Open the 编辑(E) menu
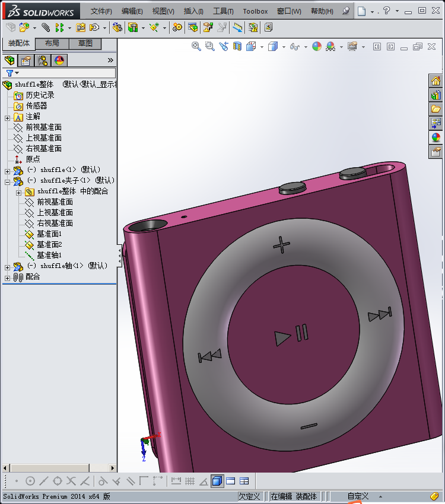Viewport: 445px width, 504px height. coord(132,11)
